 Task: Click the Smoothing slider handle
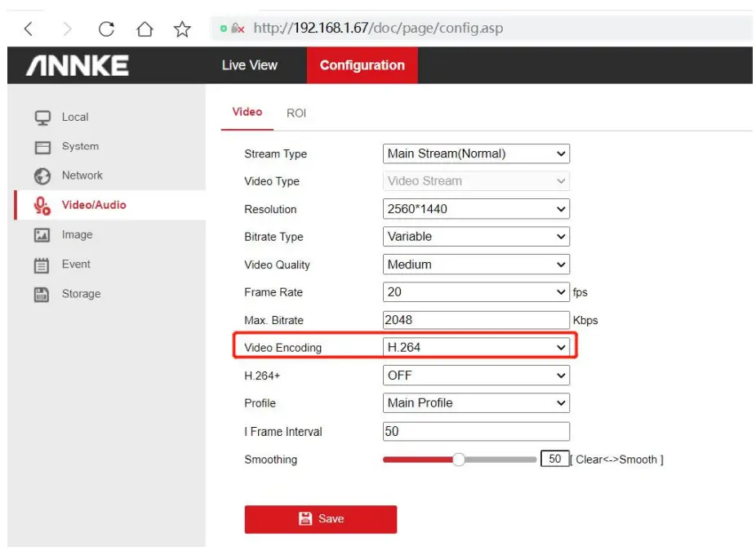(459, 460)
